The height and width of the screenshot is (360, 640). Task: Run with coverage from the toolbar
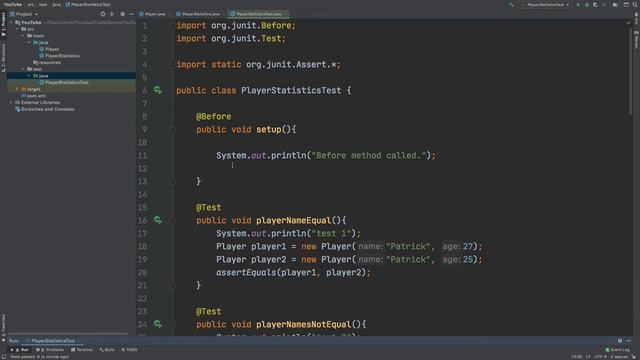click(596, 4)
